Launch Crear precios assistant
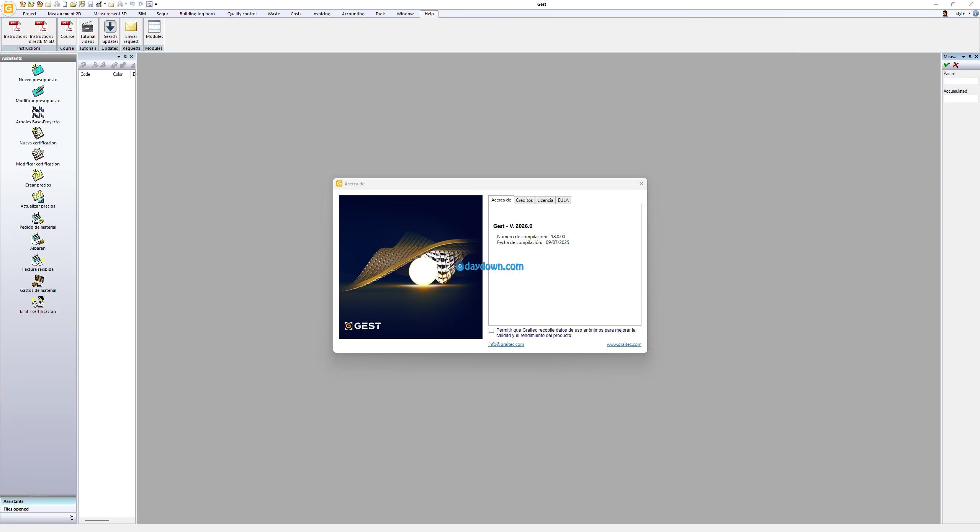The image size is (980, 532). (38, 178)
